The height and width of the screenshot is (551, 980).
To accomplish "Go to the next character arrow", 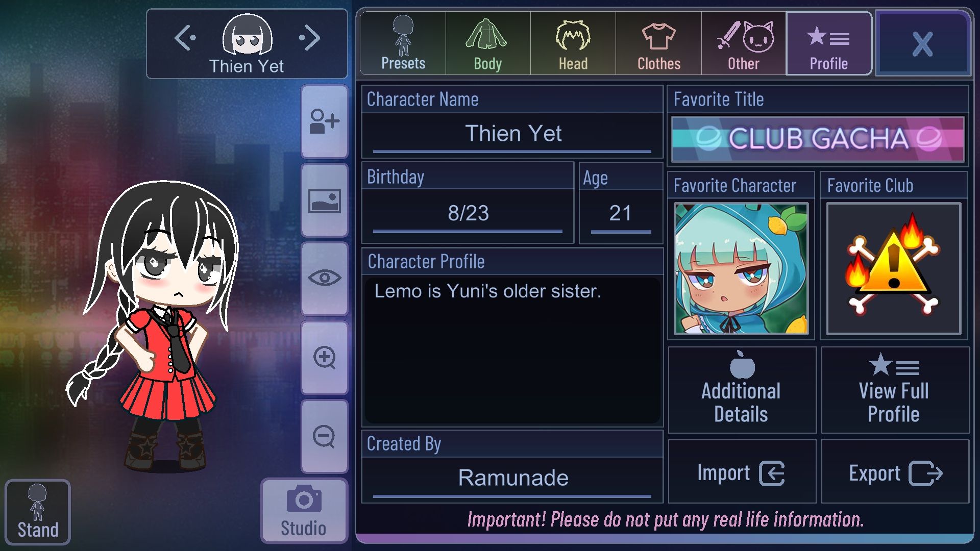I will click(x=310, y=38).
